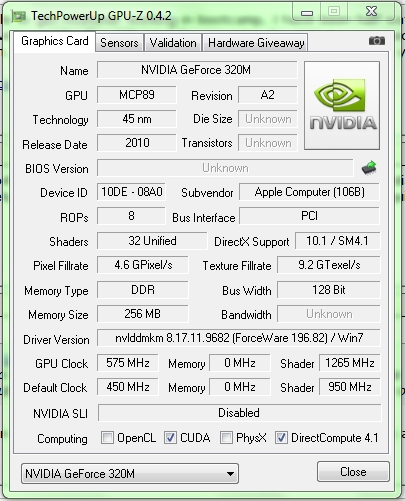Click the Shaders value 32 Unified
The image size is (405, 501).
pyautogui.click(x=152, y=241)
